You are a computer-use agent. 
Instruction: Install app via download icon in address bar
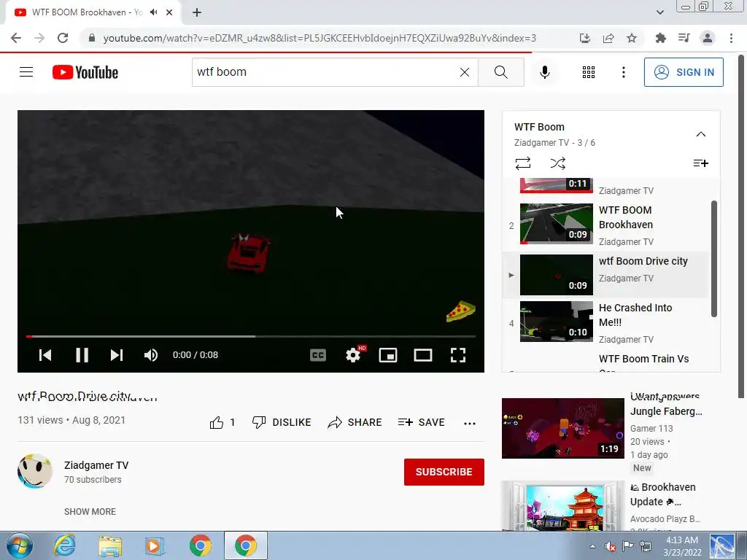(x=584, y=38)
